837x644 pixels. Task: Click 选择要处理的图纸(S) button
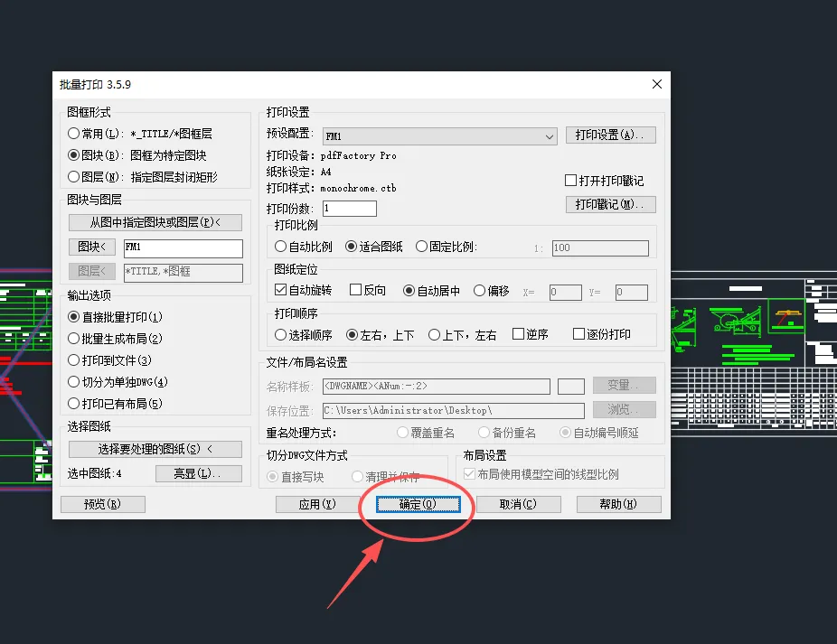155,449
